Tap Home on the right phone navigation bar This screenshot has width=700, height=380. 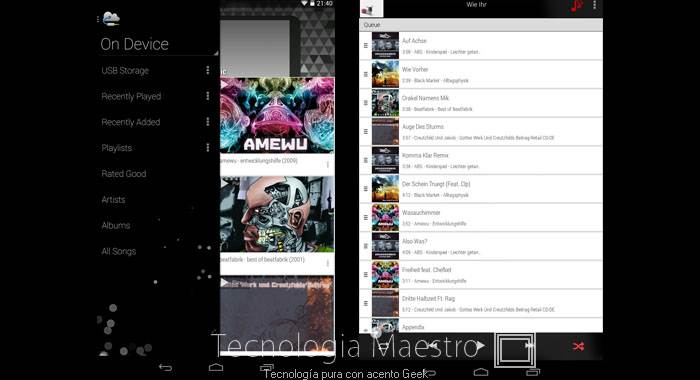coord(481,372)
